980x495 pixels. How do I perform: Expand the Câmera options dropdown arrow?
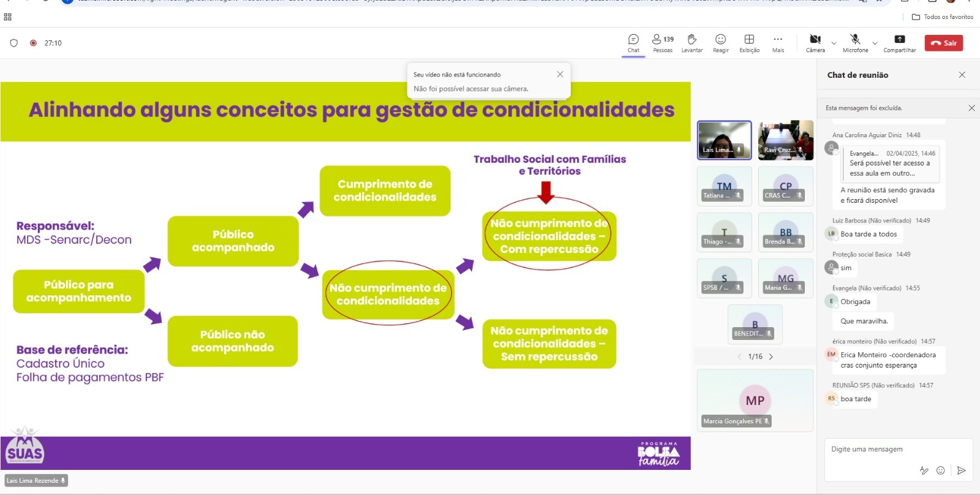(834, 43)
